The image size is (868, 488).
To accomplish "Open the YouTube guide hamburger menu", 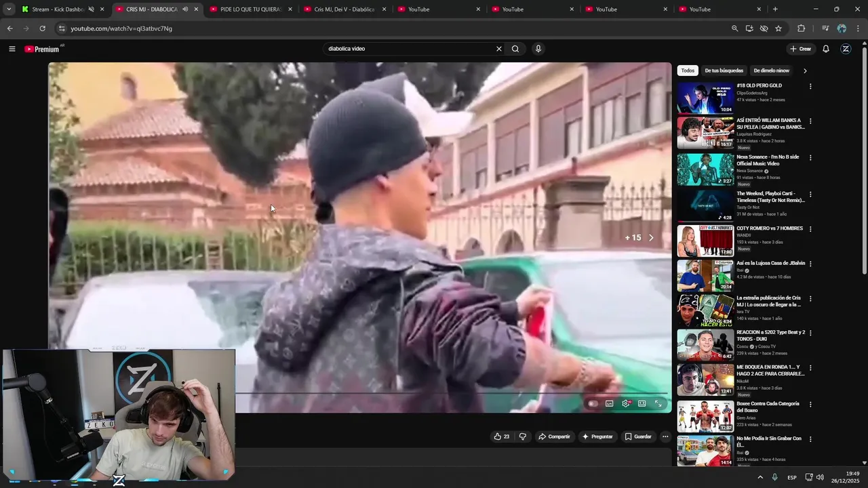I will point(12,49).
